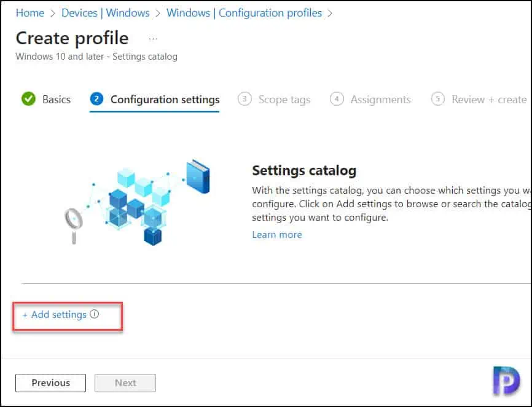
Task: Open Windows | Configuration profiles breadcrumb
Action: [244, 13]
